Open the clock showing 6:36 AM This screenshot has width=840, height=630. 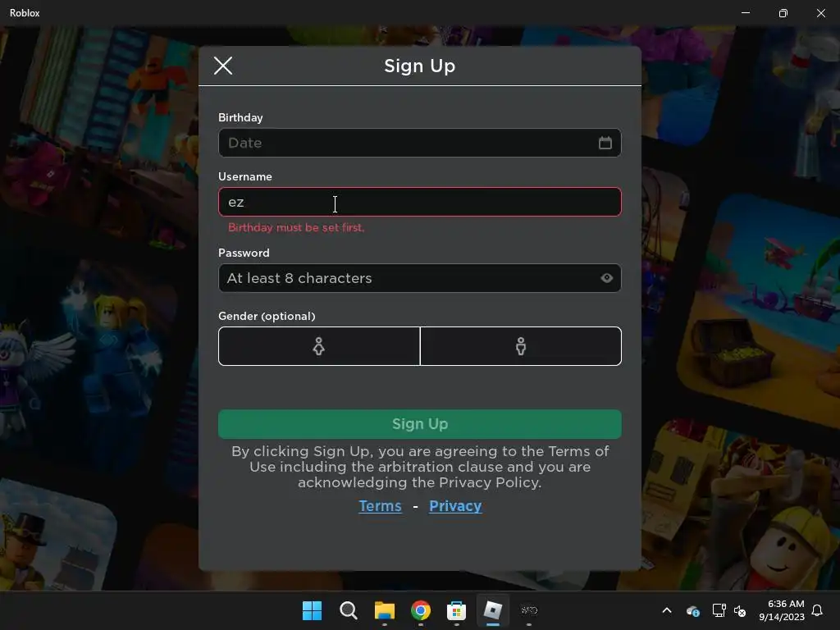[x=782, y=610]
